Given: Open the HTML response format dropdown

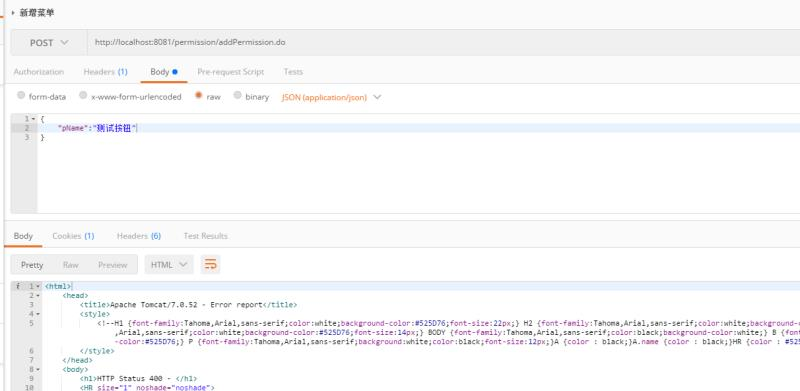Looking at the screenshot, I should pyautogui.click(x=169, y=264).
